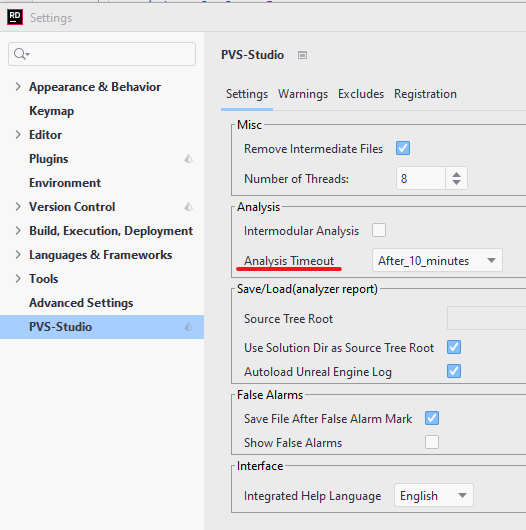Click the Show False Alarms label
526x530 pixels.
pos(293,443)
